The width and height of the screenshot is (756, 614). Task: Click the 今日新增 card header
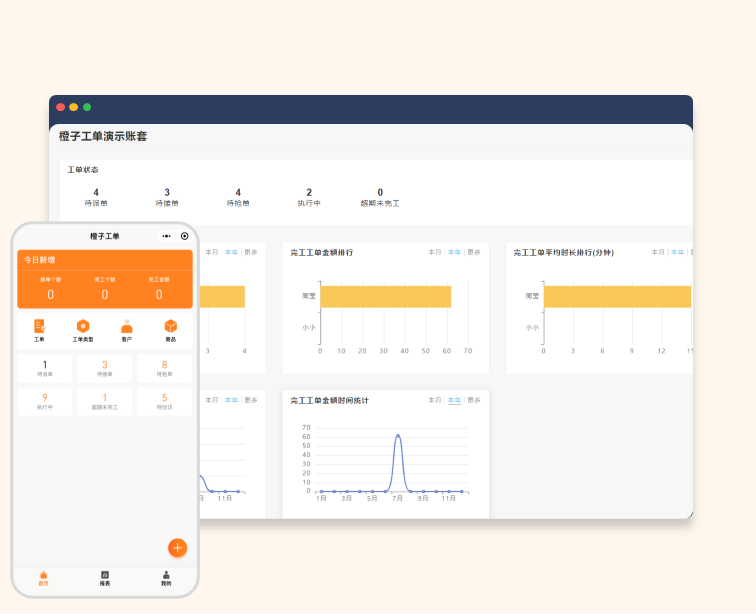[40, 260]
